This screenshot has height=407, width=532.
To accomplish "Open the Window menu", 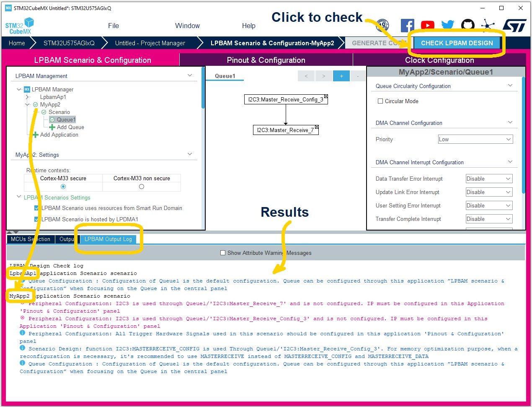I will [187, 26].
